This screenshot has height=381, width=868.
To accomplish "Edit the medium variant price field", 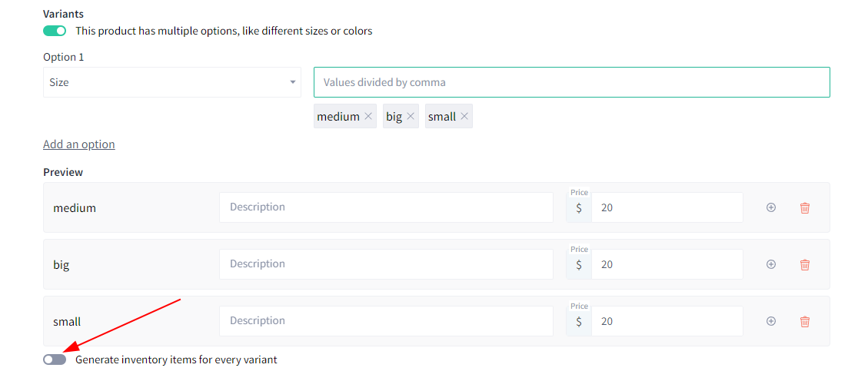I will point(667,208).
